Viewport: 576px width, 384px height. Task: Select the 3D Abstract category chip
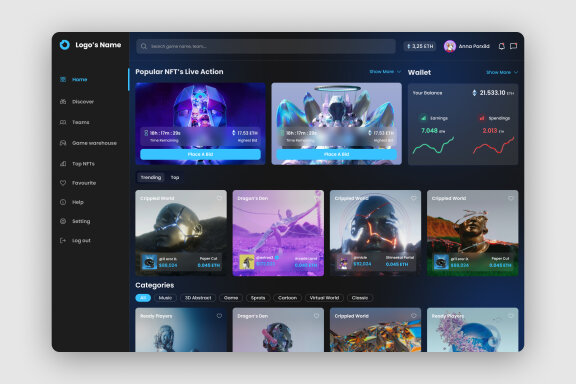[x=198, y=298]
